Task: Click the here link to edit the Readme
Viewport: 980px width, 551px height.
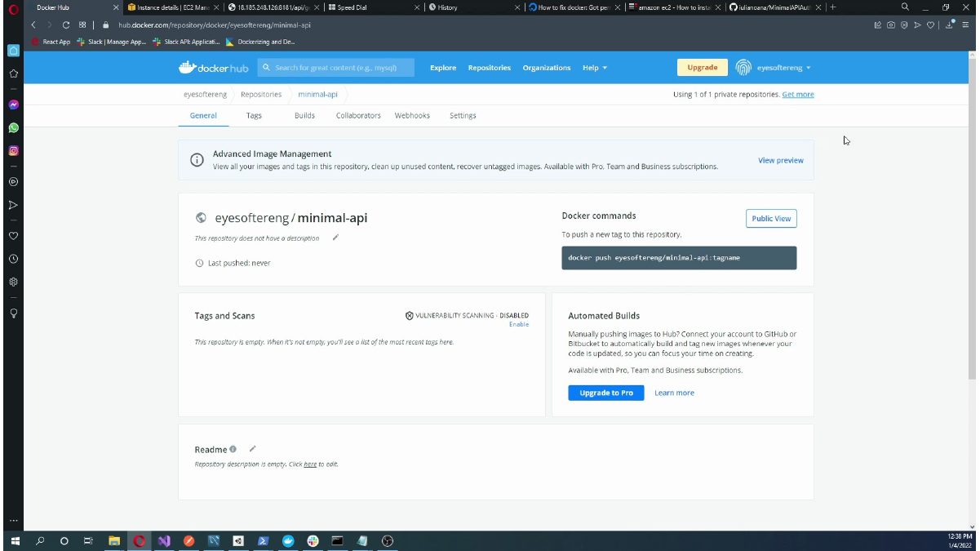Action: pyautogui.click(x=310, y=464)
